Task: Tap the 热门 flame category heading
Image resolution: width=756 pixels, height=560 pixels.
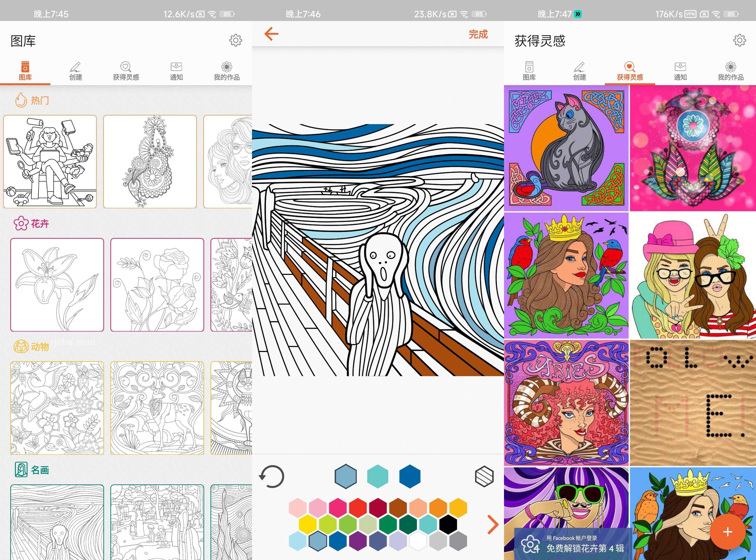Action: point(32,100)
